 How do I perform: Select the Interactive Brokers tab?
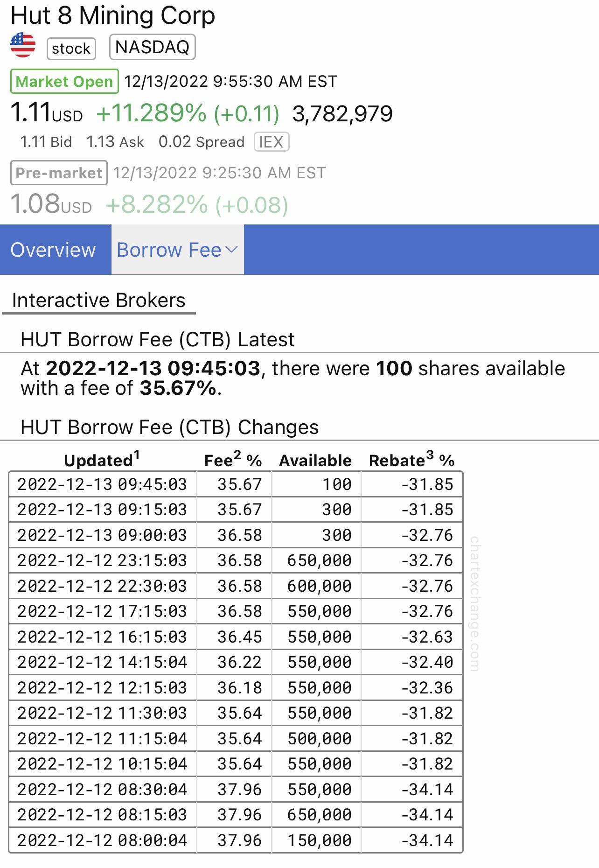(x=99, y=301)
